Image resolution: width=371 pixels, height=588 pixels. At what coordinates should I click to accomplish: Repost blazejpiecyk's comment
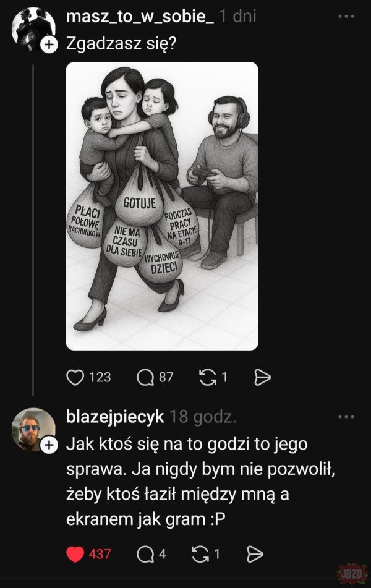coord(200,554)
